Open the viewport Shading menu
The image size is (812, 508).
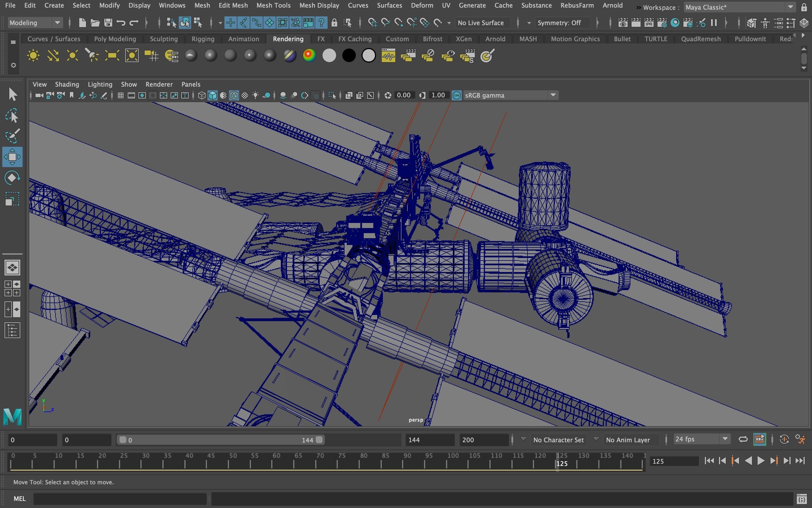pos(67,84)
